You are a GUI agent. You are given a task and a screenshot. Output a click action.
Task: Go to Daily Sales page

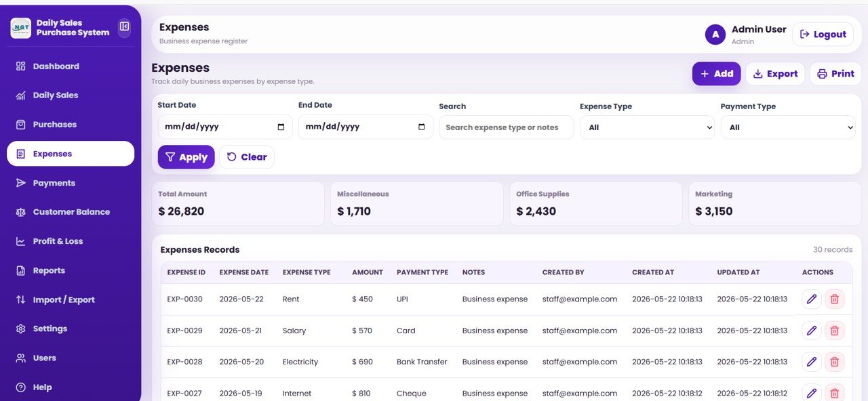[71, 96]
